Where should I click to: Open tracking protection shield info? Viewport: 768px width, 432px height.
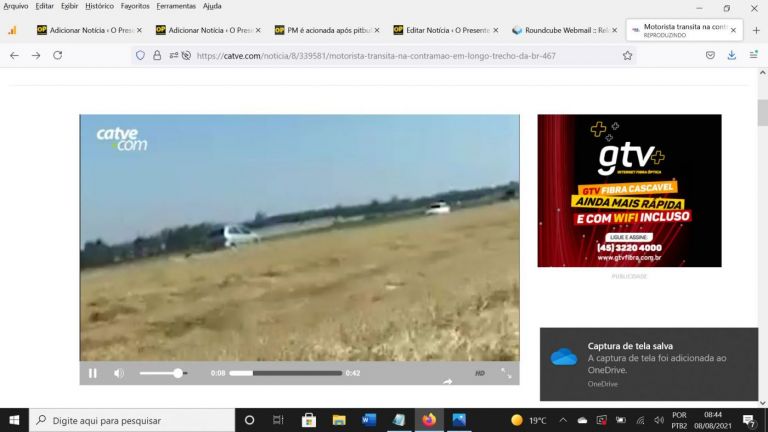(x=141, y=56)
